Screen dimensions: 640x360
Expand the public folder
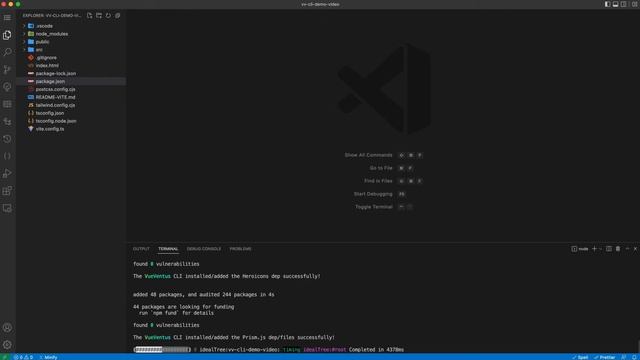[x=71, y=42]
